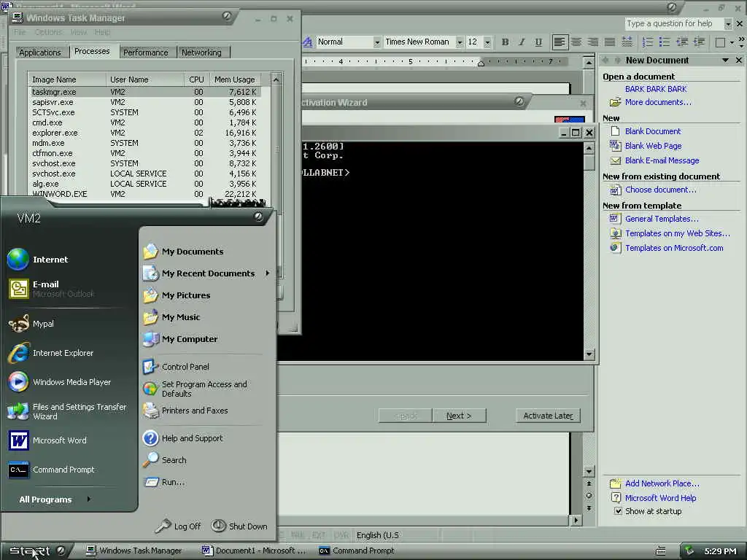Open the Run dialog
The image size is (747, 560).
164,482
